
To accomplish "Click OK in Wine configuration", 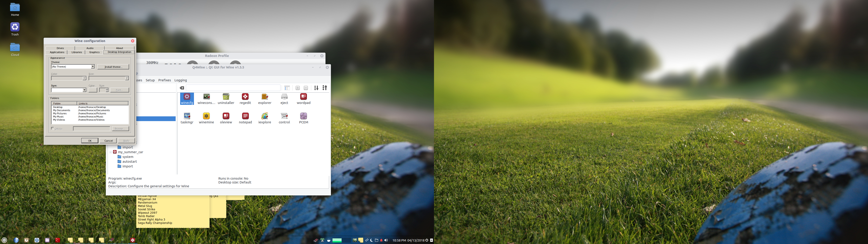I will [90, 141].
